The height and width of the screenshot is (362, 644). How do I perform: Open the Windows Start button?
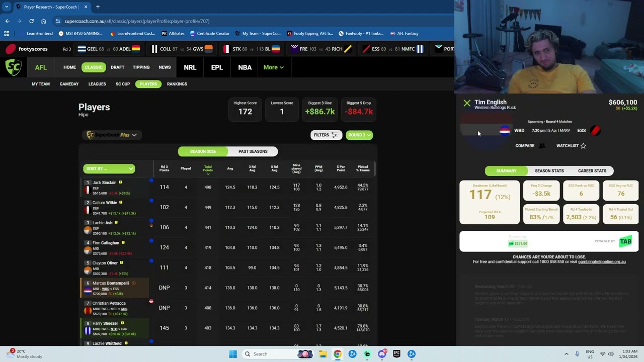point(232,354)
